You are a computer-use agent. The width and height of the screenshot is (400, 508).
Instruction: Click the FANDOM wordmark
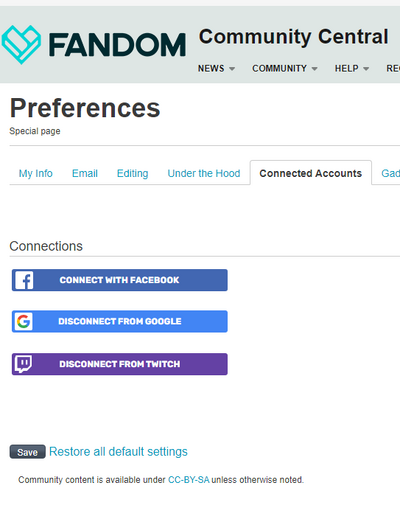(x=117, y=45)
